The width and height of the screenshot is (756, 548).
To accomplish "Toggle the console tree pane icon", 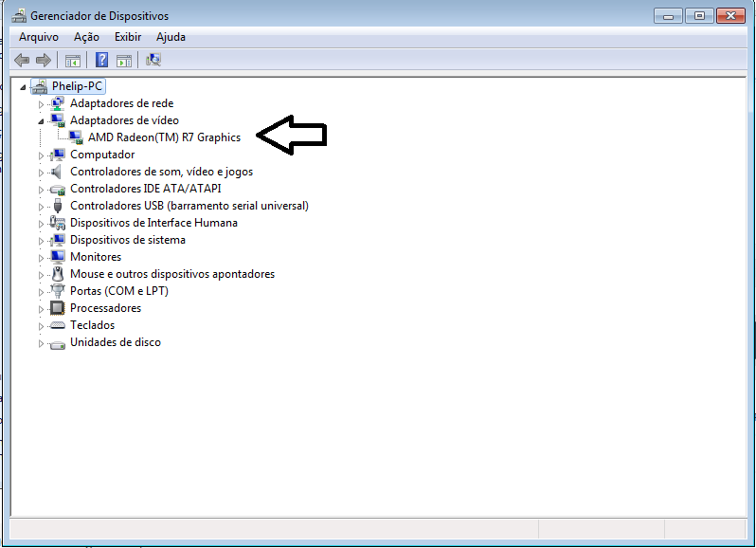I will click(x=73, y=61).
